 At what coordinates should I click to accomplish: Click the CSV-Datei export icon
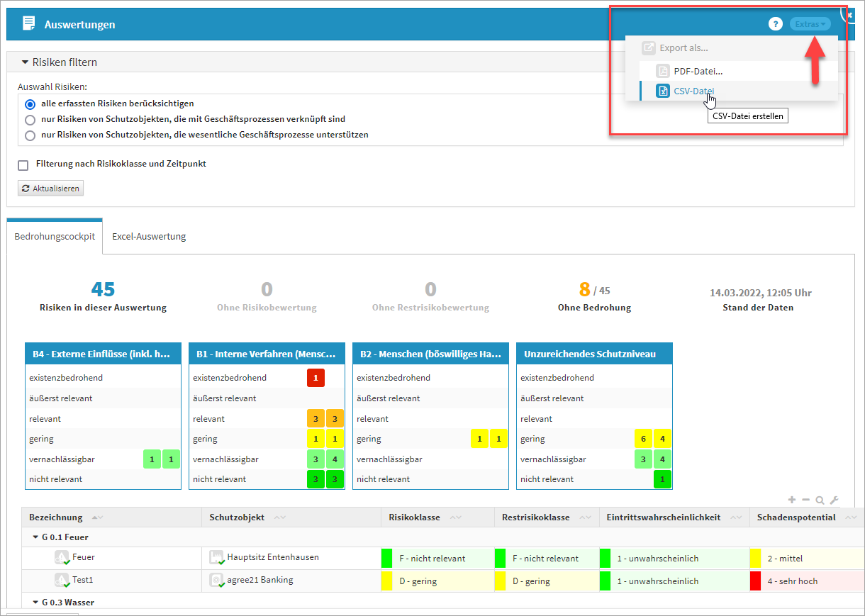pyautogui.click(x=663, y=91)
